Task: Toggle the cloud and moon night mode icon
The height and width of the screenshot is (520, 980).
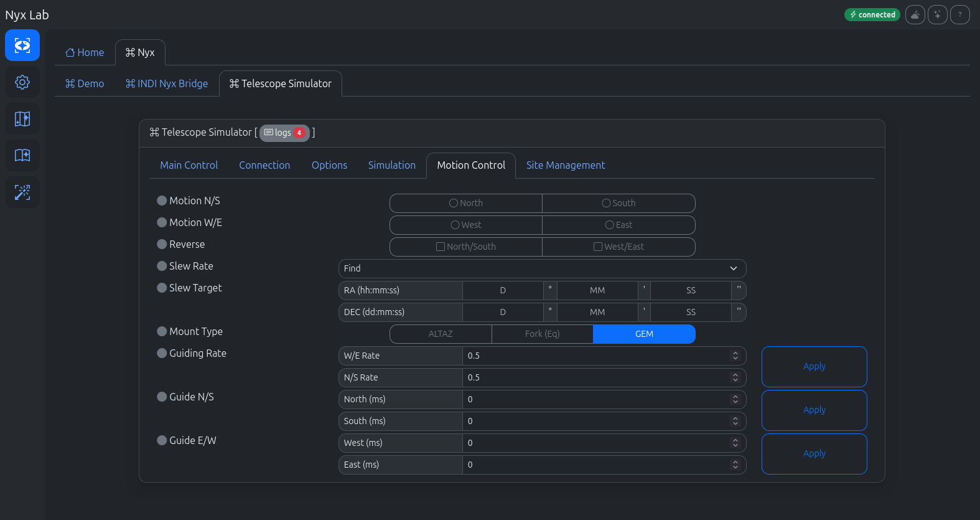Action: tap(915, 14)
